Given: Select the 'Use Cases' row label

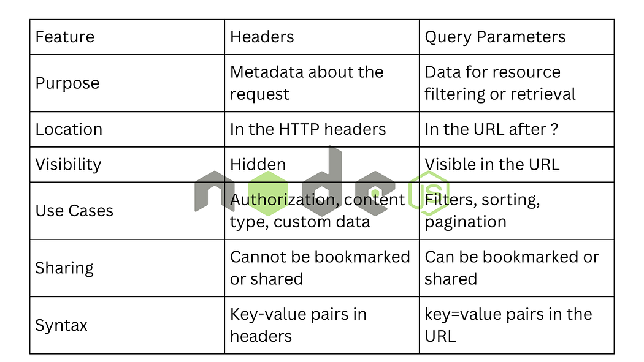Looking at the screenshot, I should [74, 211].
